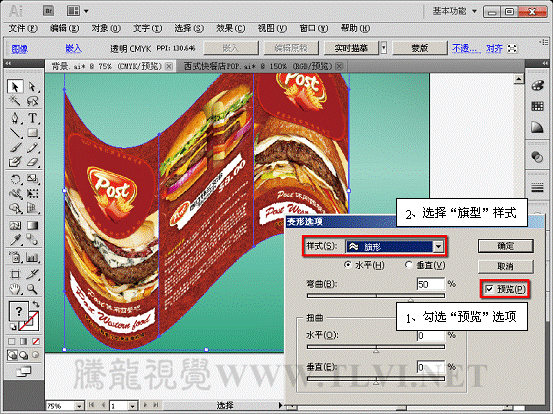Open the Swatches grid panel icon
This screenshot has height=414, width=553.
click(537, 106)
